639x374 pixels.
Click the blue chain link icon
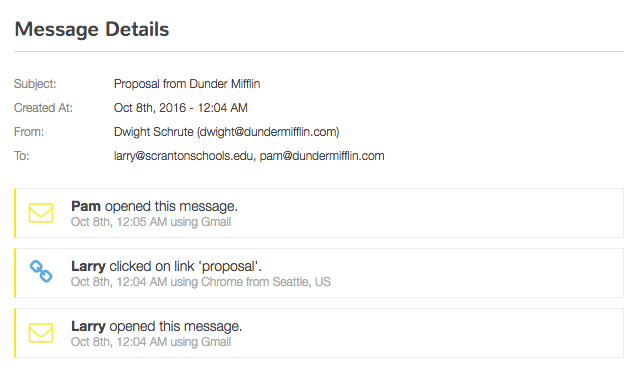point(41,271)
